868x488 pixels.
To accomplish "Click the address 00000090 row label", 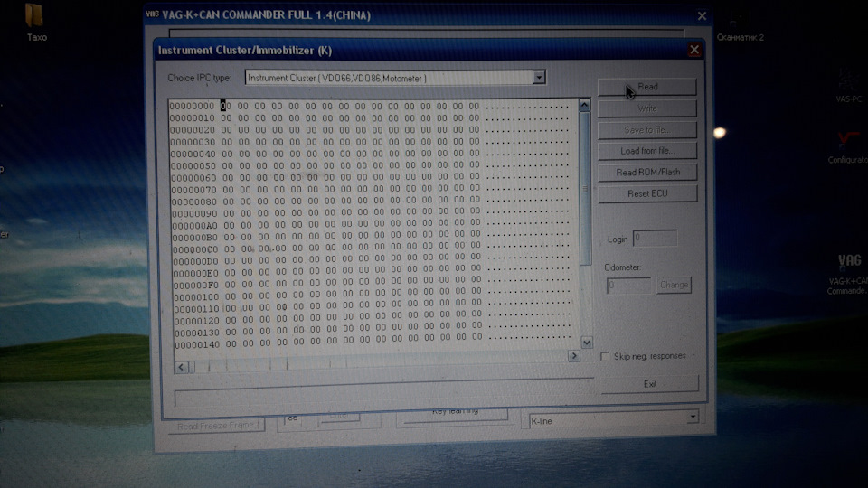I will click(x=194, y=214).
